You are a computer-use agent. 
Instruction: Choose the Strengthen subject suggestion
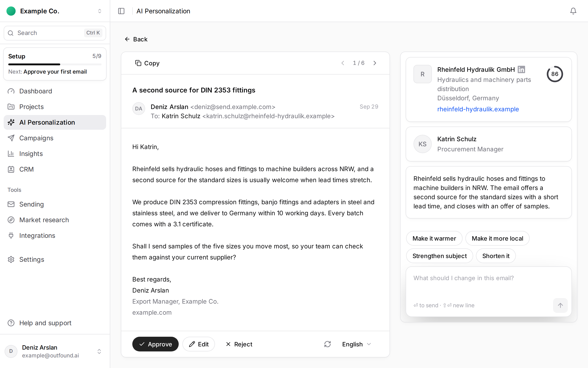[x=439, y=256]
